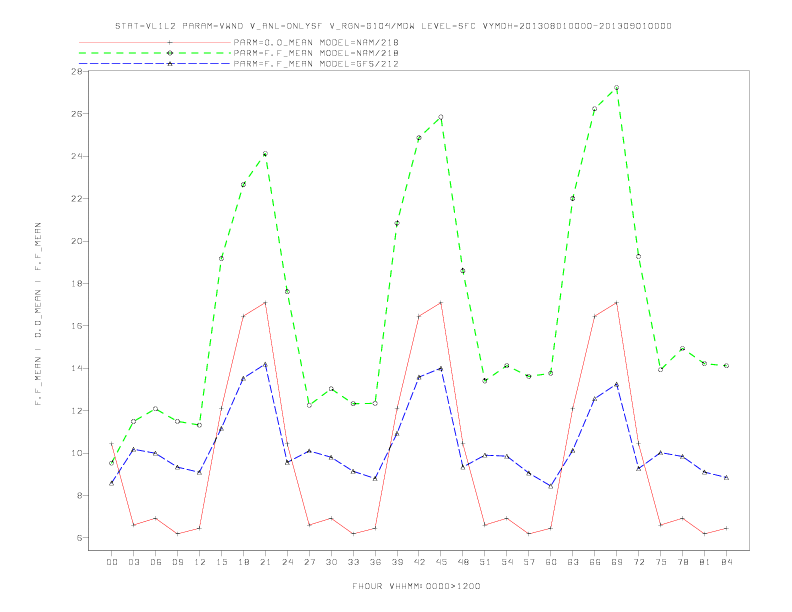Image resolution: width=792 pixels, height=612 pixels.
Task: Click the blue triangle marker in legend
Action: tap(170, 64)
